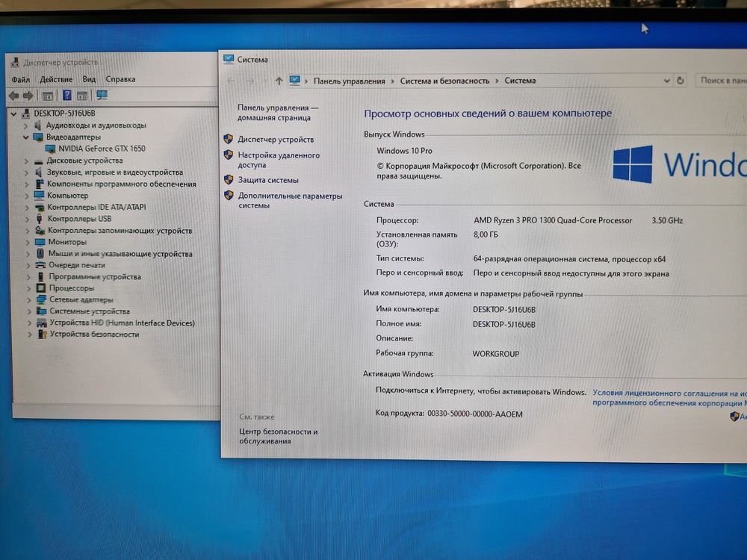The width and height of the screenshot is (747, 560).
Task: Collapse the DESKTOP-5J16U6B root node
Action: [13, 113]
